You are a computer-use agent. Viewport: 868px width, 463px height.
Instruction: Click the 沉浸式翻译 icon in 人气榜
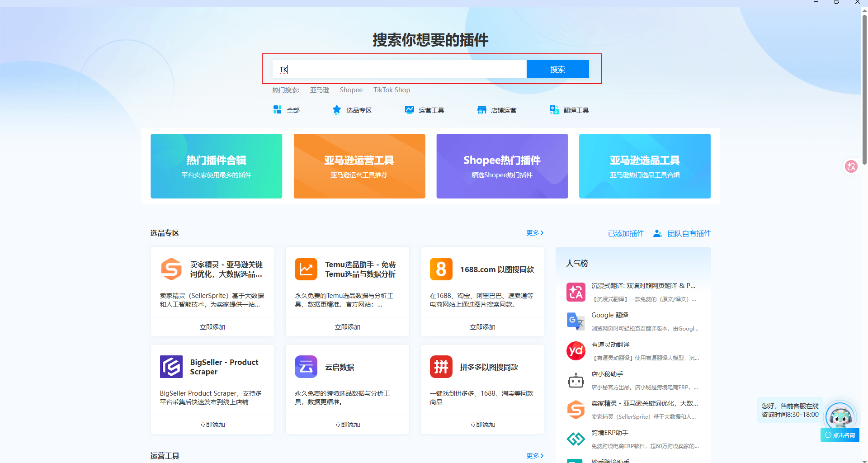(x=576, y=292)
